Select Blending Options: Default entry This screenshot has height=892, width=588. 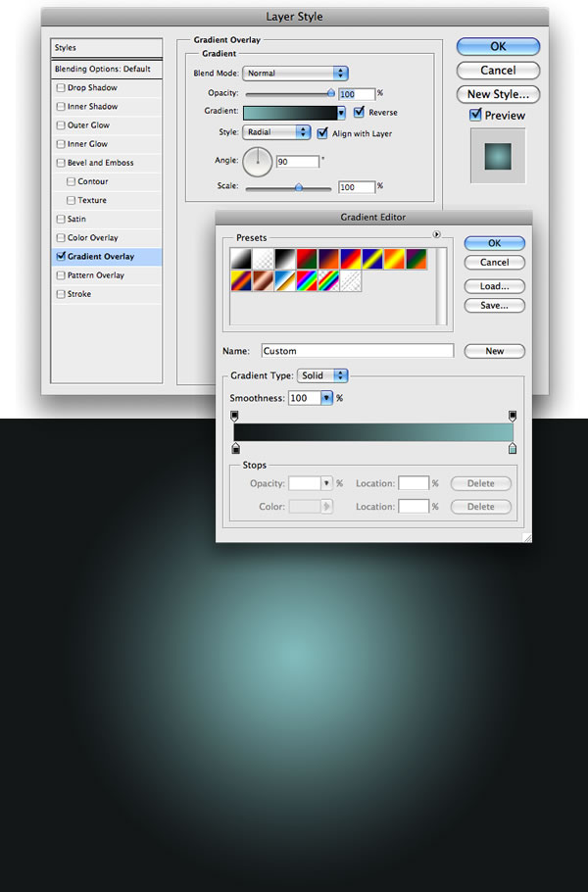tap(107, 69)
